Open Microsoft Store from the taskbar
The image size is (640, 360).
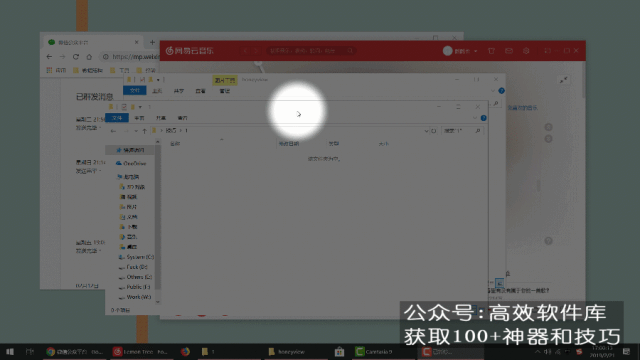(x=339, y=351)
